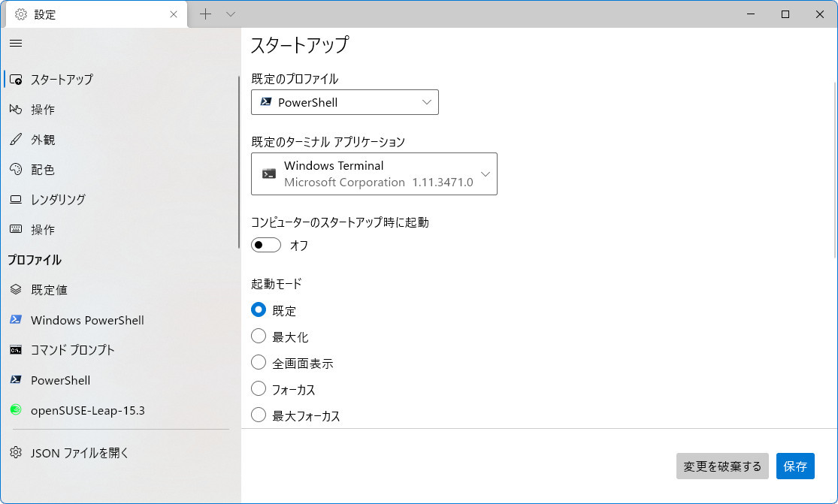
Task: Click the オフ label next to toggle
Action: pos(299,245)
